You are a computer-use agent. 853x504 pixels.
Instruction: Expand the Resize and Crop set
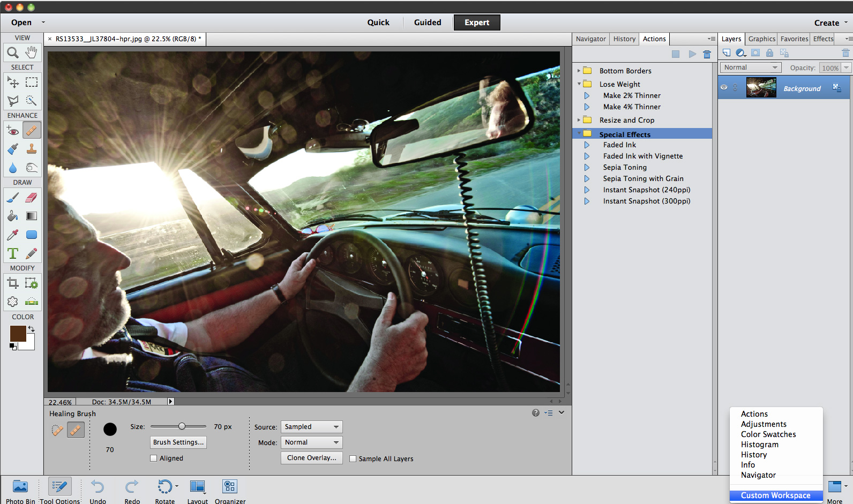[579, 120]
